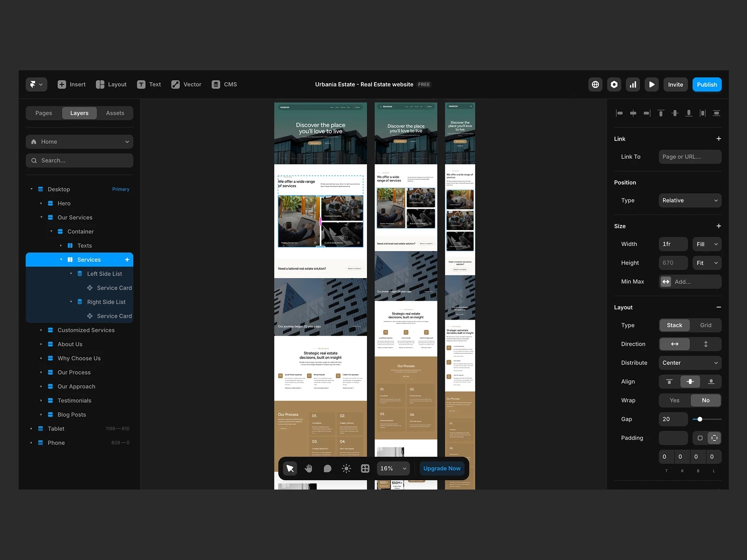Screen dimensions: 747x560
Task: Adjust the Gap slider handle
Action: pyautogui.click(x=699, y=419)
